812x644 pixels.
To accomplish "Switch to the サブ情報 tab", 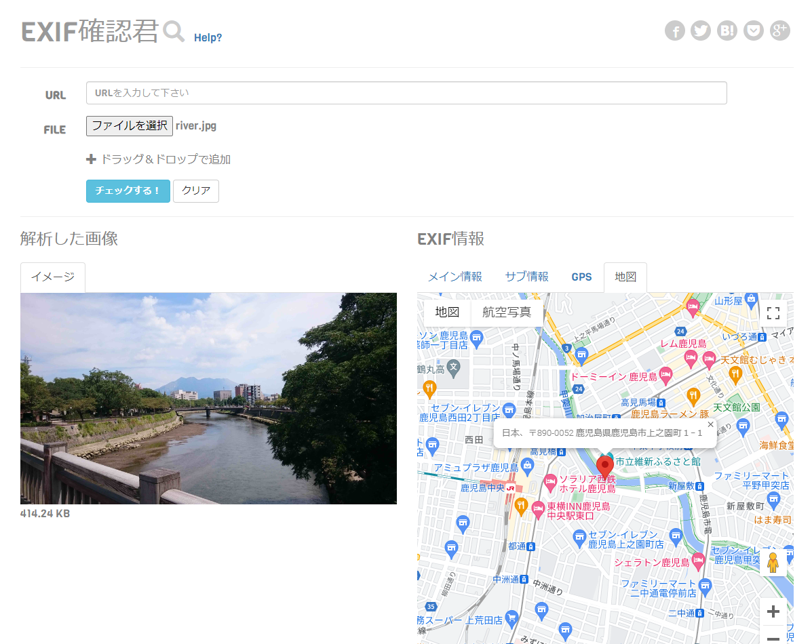I will tap(526, 277).
